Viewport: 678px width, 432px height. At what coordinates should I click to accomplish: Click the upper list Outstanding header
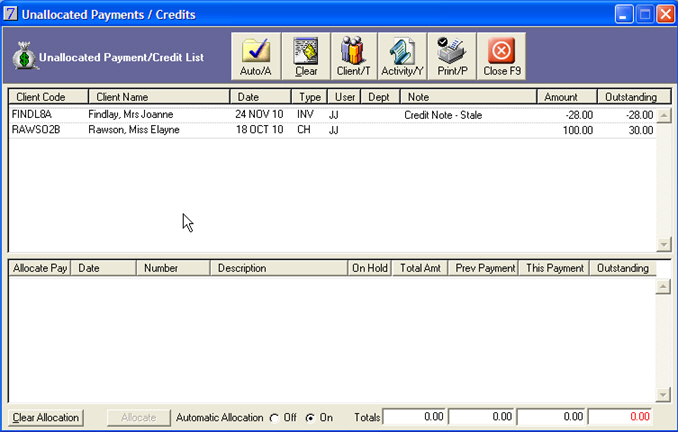click(x=634, y=97)
